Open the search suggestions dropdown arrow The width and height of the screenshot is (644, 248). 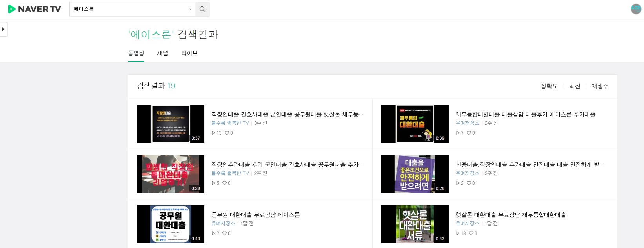click(x=190, y=9)
